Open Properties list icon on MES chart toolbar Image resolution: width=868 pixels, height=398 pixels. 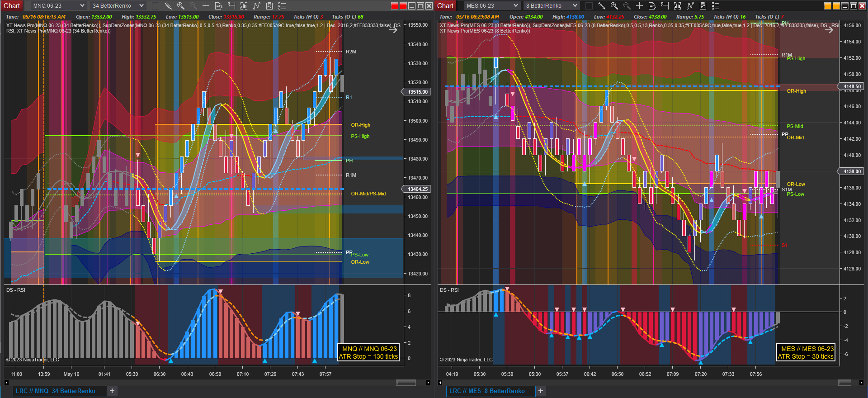[715, 6]
